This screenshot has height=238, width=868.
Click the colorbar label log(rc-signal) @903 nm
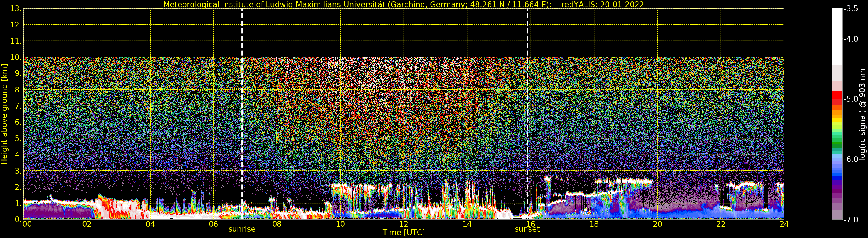click(x=862, y=114)
